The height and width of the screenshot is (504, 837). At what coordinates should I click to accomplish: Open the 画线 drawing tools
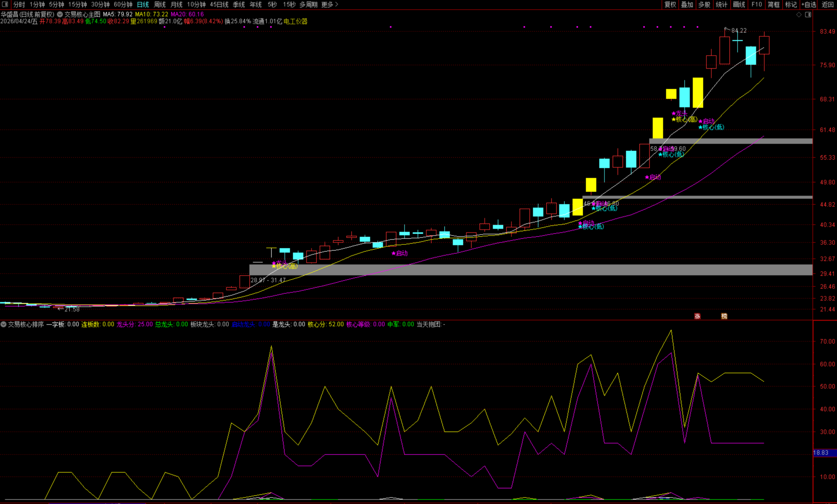point(739,5)
